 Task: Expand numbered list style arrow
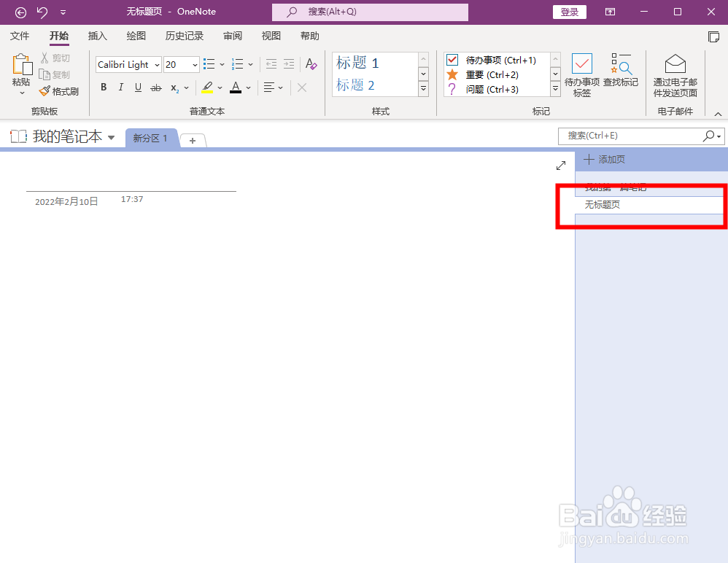pos(251,64)
